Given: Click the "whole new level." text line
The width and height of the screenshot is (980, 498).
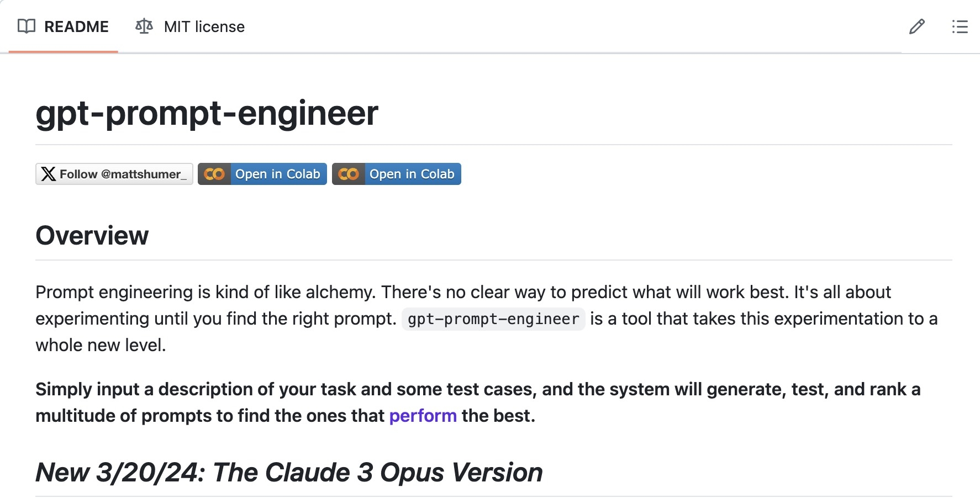Looking at the screenshot, I should click(101, 345).
